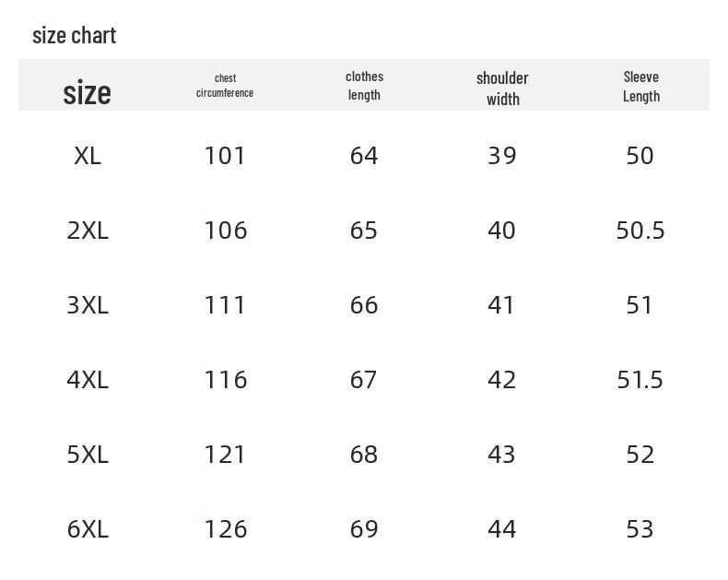Select the 6XL size row label
Screen dimensions: 728x580
88,529
